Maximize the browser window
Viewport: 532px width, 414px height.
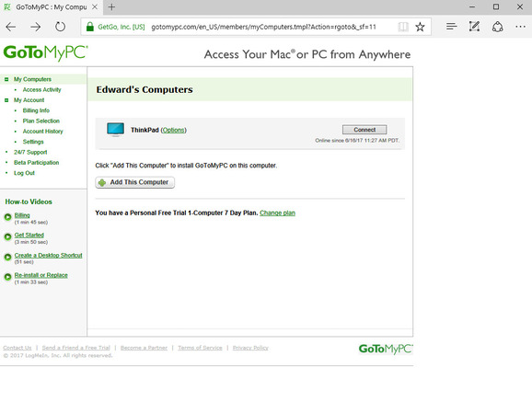[496, 6]
